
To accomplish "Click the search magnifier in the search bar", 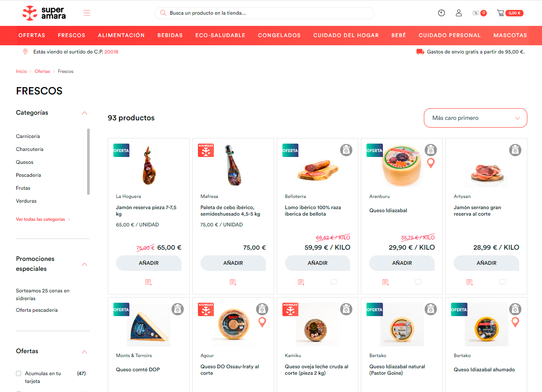I will coord(163,13).
